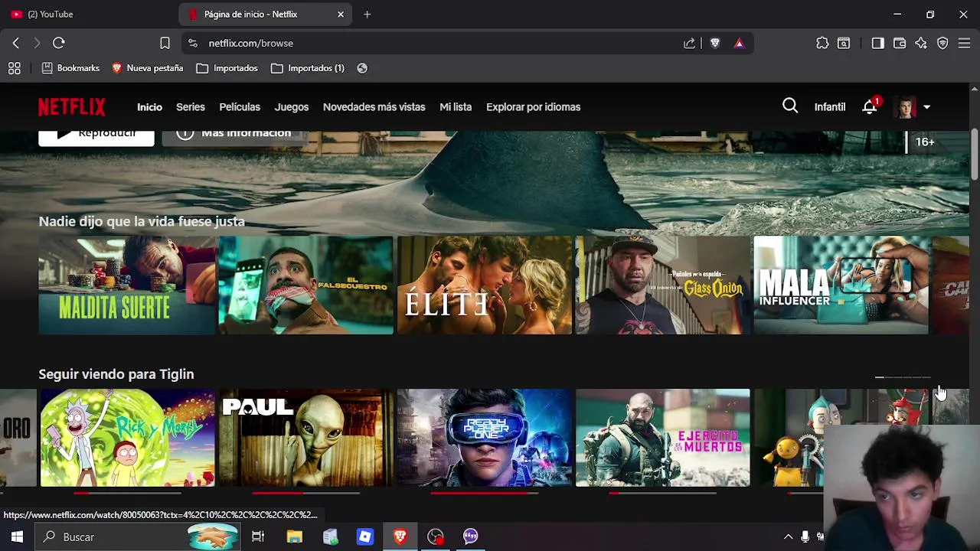Click the Netflix logo
Image resolution: width=980 pixels, height=551 pixels.
pos(72,107)
